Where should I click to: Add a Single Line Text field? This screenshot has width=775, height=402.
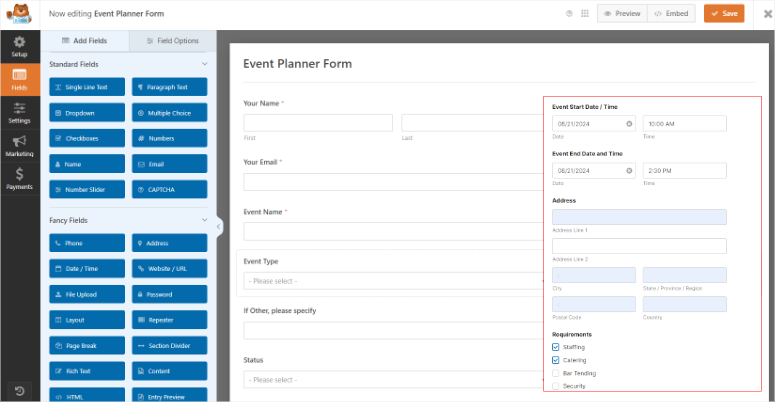coord(87,87)
